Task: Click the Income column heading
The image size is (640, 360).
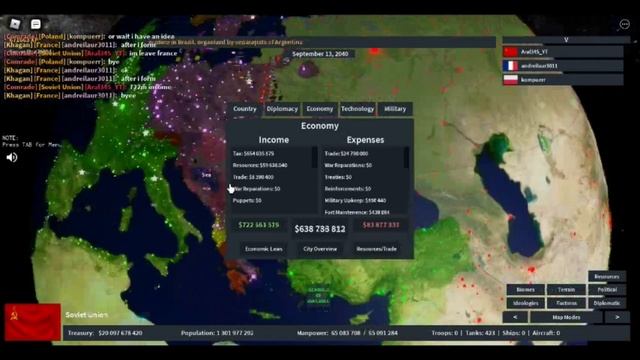Action: click(x=273, y=140)
